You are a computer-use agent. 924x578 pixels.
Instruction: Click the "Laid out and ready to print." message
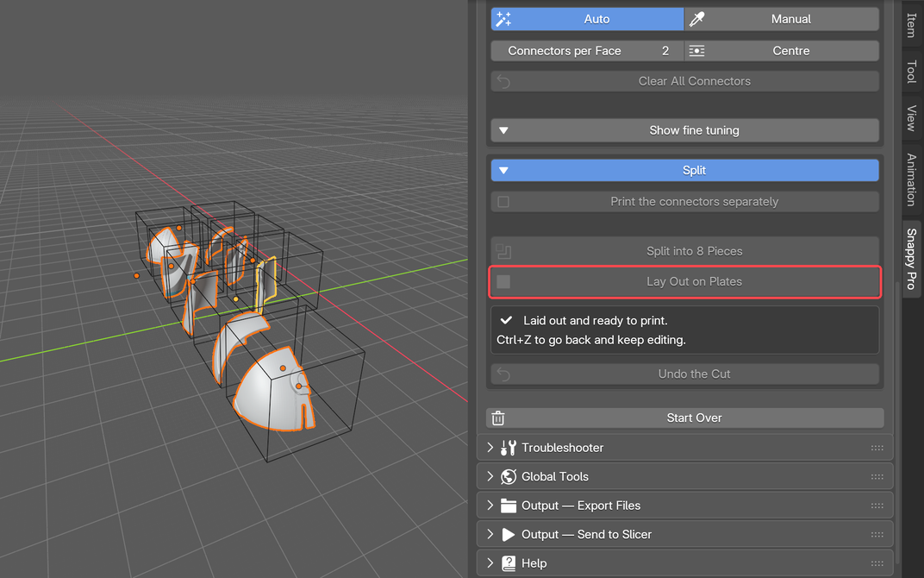(596, 321)
